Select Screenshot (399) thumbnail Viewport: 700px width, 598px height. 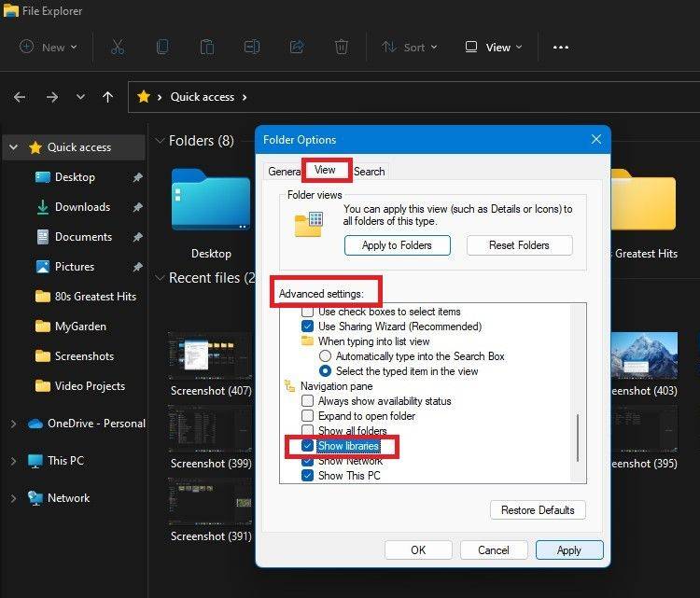(x=210, y=428)
